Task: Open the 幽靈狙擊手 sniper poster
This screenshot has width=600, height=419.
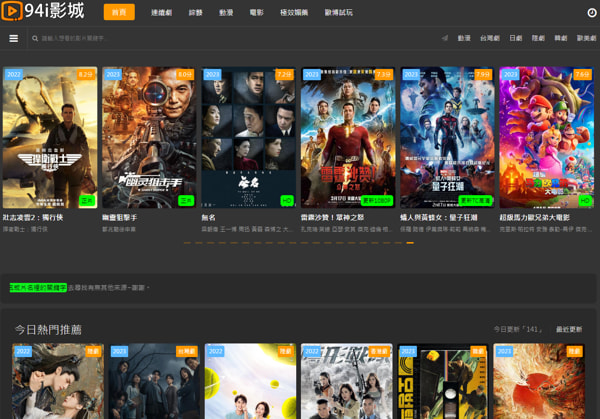Action: pos(149,137)
